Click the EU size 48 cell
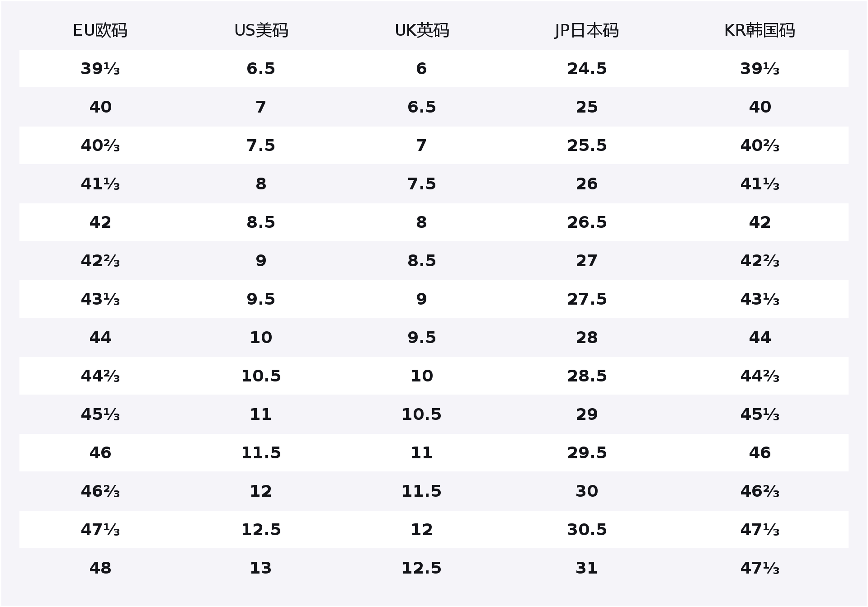Viewport: 868px width, 607px height. pos(100,568)
